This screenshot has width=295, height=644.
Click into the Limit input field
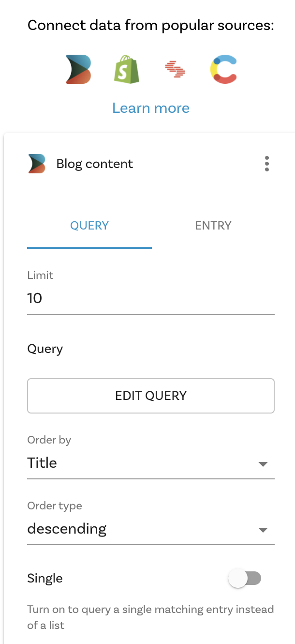point(151,298)
